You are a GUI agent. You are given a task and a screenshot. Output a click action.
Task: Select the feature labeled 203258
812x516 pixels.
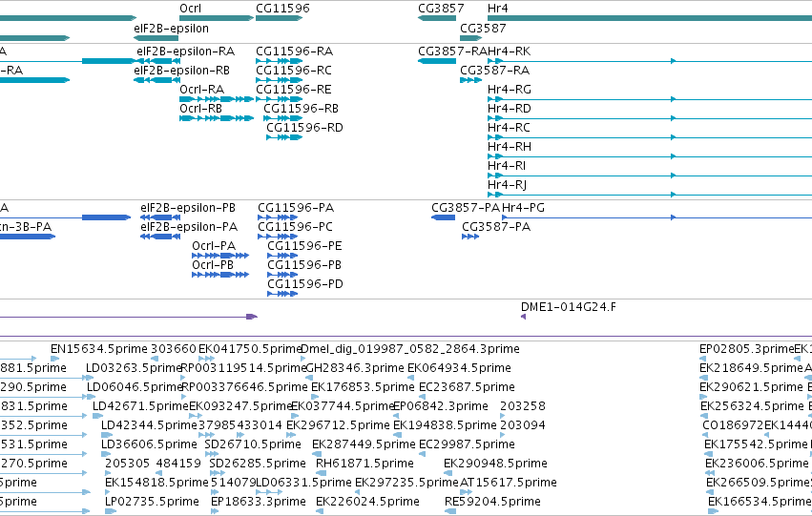523,407
